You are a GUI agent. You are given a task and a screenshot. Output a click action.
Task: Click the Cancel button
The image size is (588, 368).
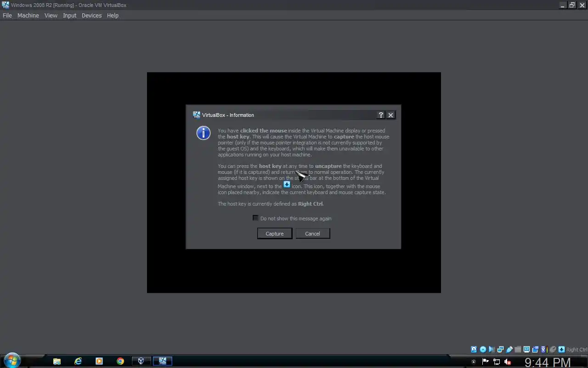click(312, 234)
